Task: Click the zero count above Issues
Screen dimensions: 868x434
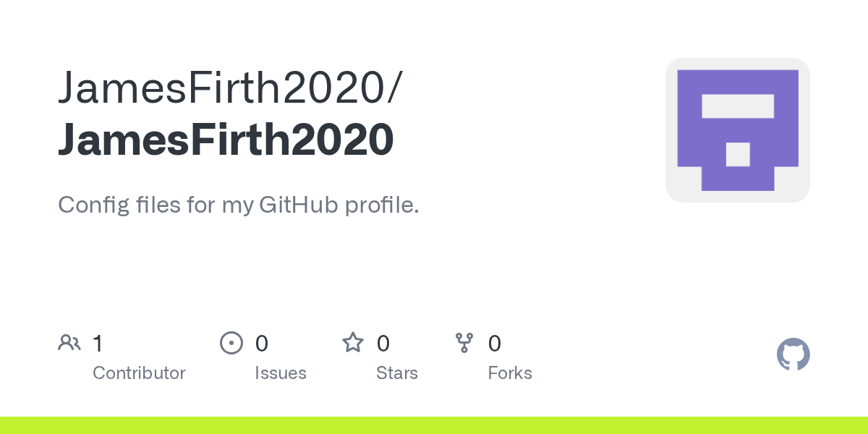Action: [261, 344]
